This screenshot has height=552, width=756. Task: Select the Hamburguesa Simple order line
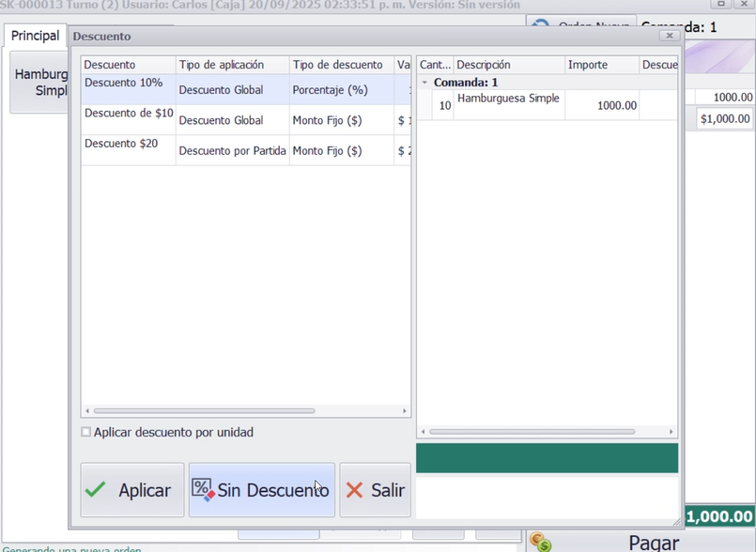(508, 105)
